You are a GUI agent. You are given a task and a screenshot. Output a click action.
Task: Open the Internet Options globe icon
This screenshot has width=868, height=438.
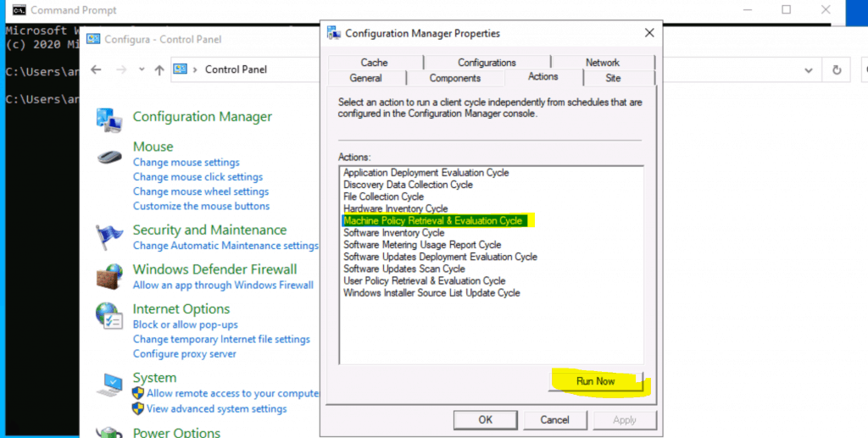coord(109,316)
